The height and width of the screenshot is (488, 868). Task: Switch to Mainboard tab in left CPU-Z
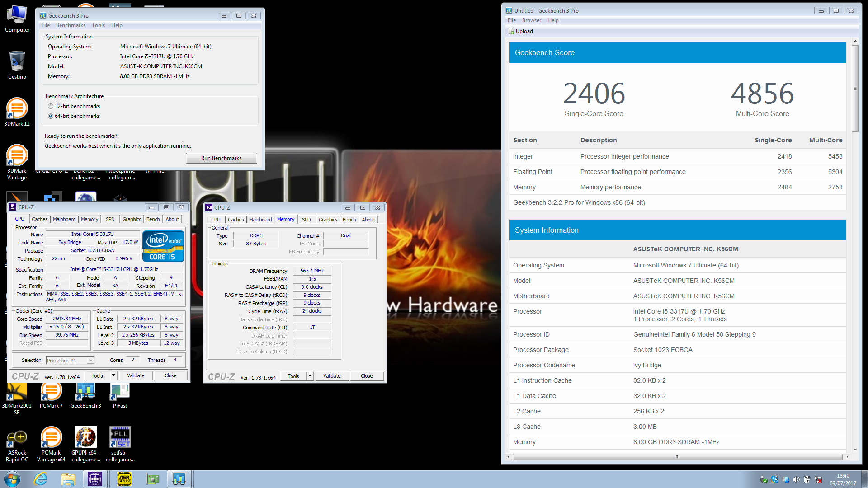pos(64,219)
